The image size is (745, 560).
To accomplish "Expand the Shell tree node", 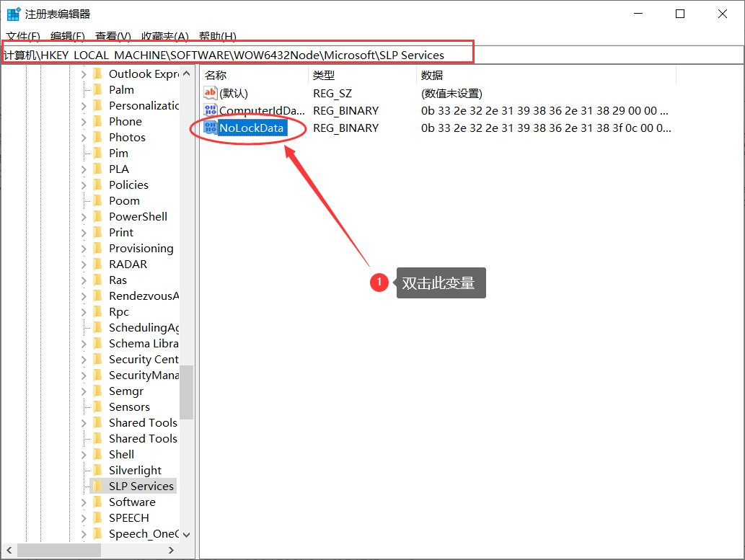I will [x=84, y=455].
